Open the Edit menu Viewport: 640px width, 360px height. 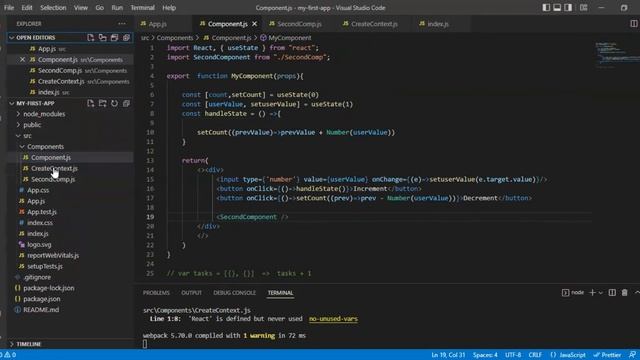(x=27, y=8)
